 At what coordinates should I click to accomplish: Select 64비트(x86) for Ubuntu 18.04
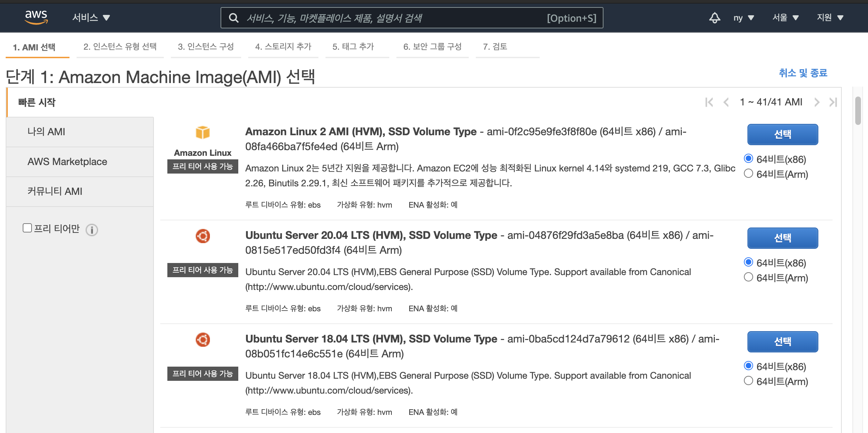pyautogui.click(x=749, y=366)
